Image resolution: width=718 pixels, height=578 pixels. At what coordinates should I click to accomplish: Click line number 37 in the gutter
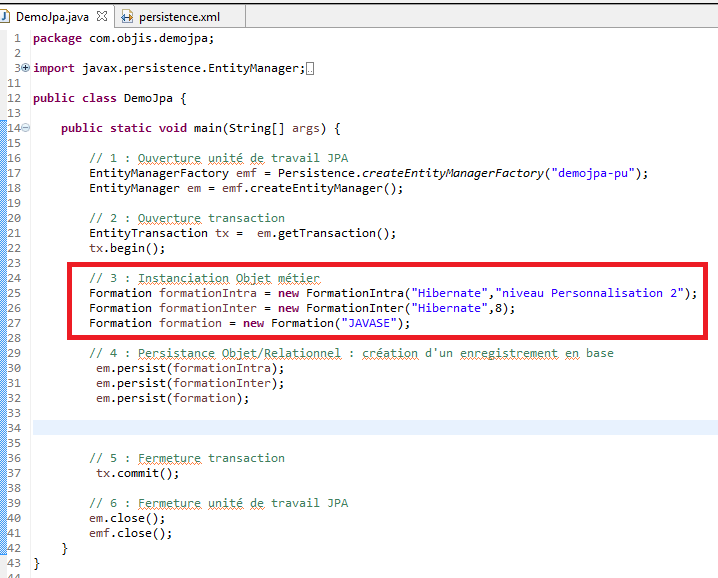pos(13,473)
